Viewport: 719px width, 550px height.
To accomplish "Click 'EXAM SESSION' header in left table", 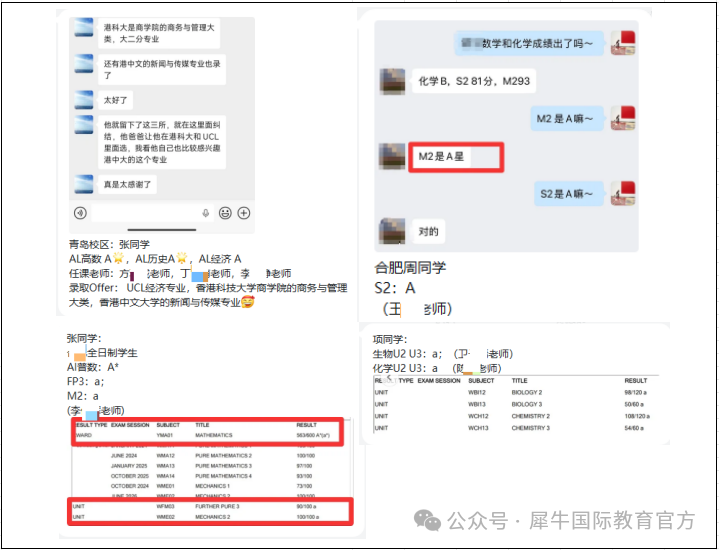I will 130,425.
